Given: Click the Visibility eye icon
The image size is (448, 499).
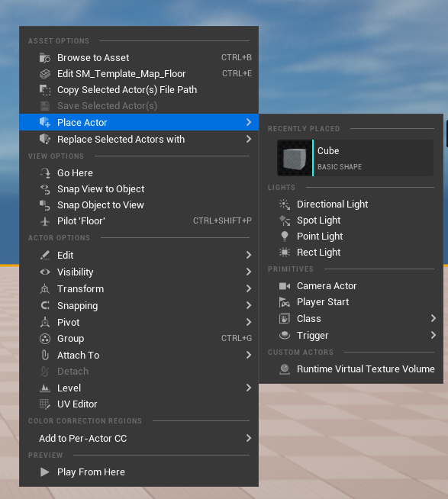Looking at the screenshot, I should point(45,272).
